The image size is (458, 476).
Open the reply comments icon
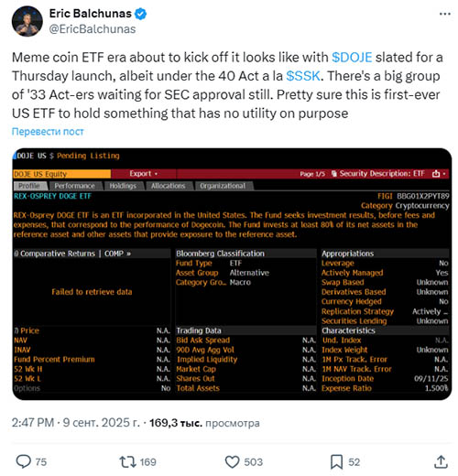coord(23,461)
